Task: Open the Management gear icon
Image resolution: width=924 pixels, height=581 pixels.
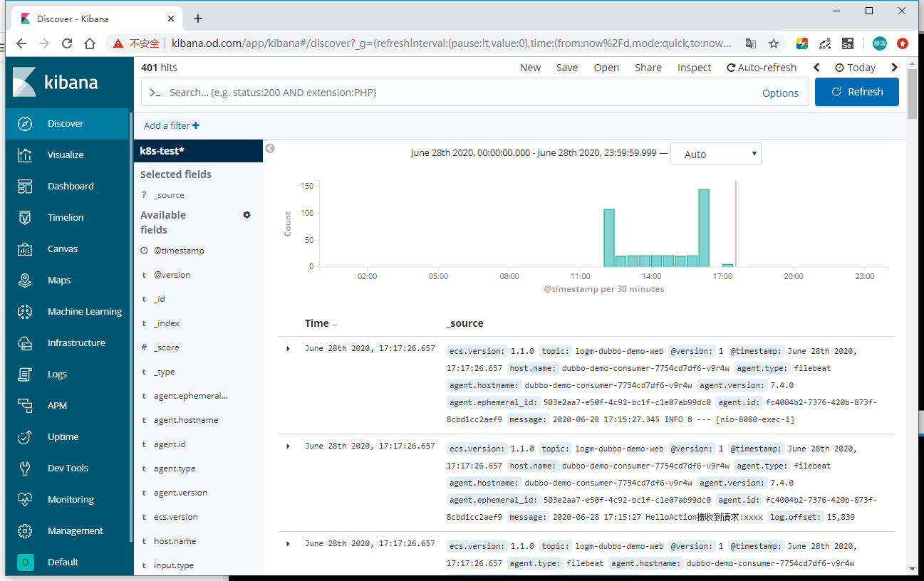Action: [x=25, y=531]
